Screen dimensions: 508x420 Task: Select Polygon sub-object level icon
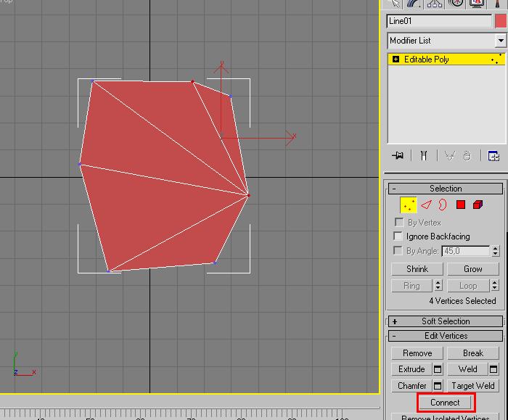(460, 205)
